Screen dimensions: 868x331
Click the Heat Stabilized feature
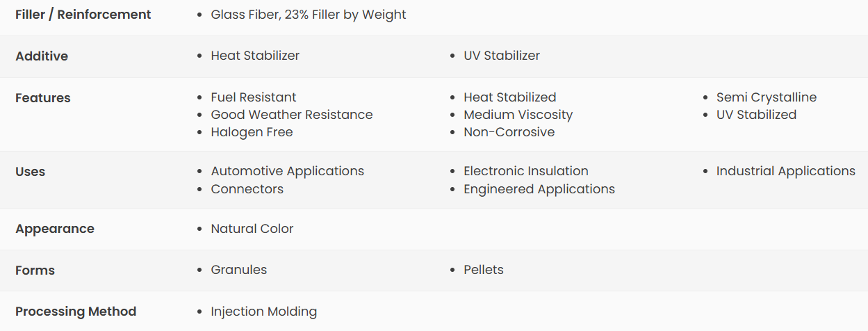coord(510,97)
